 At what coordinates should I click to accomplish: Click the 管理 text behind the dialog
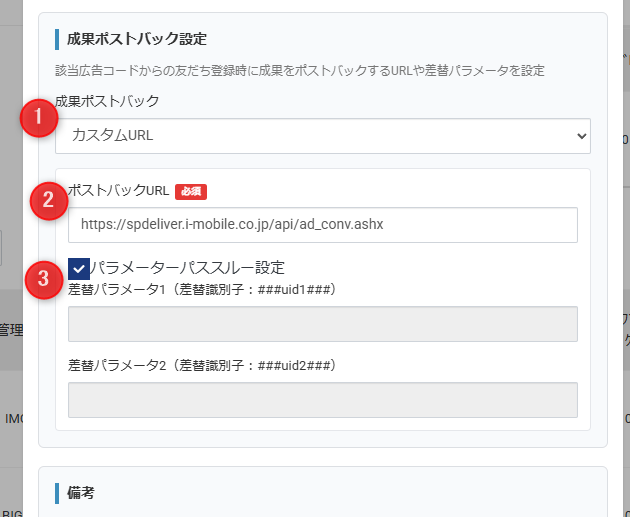coord(11,330)
